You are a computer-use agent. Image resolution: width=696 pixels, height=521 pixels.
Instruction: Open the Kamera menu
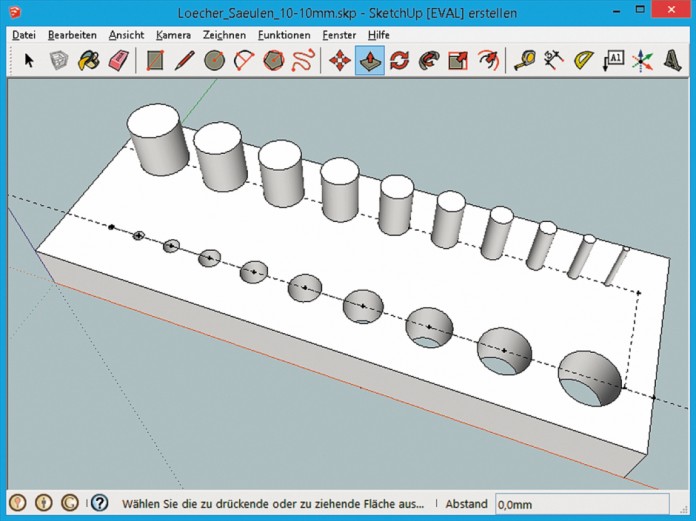point(173,35)
